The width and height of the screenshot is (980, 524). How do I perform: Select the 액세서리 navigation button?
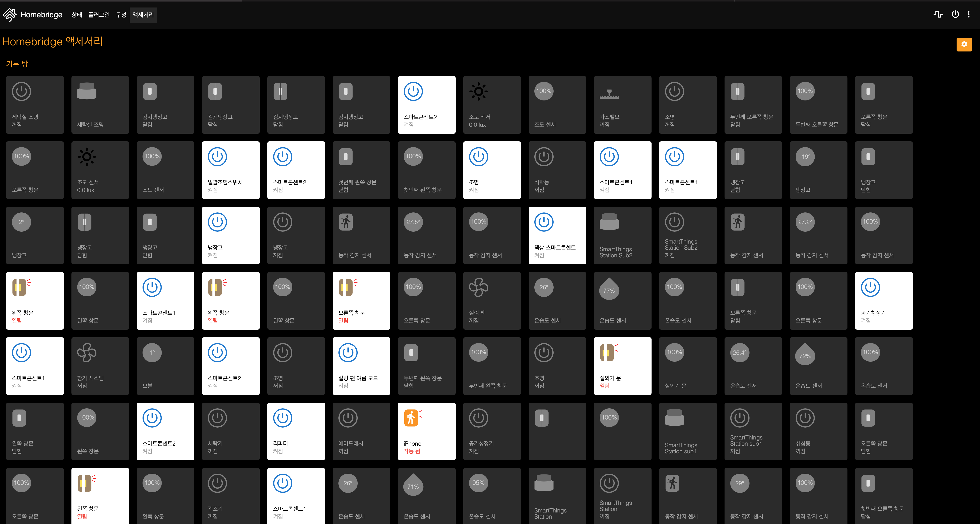coord(143,15)
